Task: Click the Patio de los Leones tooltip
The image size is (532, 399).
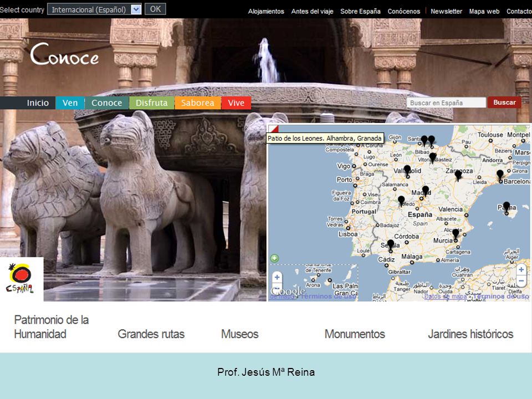Action: click(325, 138)
